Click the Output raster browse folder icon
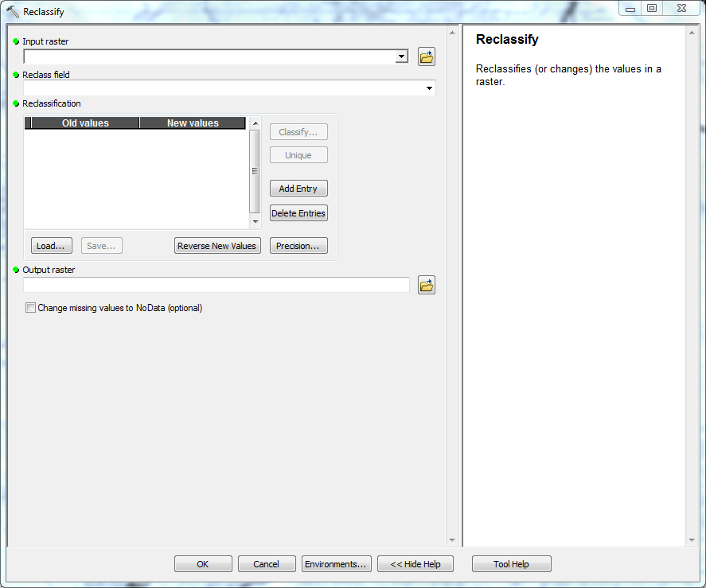The width and height of the screenshot is (706, 588). coord(427,285)
